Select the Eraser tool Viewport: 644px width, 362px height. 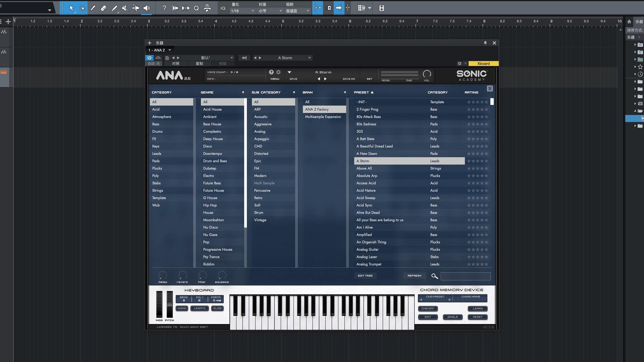pyautogui.click(x=104, y=8)
